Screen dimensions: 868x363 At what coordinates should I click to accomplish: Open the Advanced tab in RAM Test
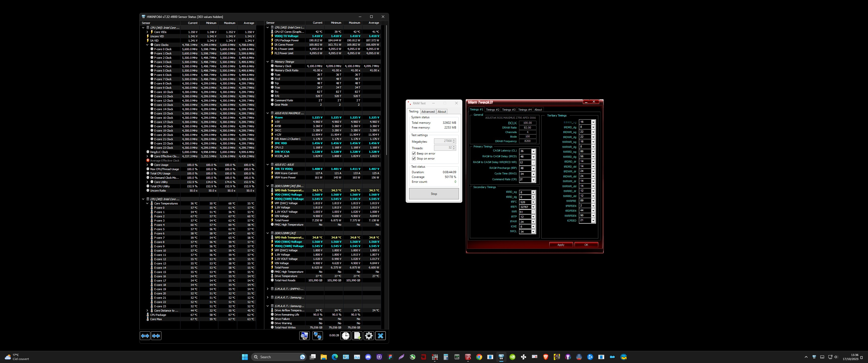pos(428,111)
